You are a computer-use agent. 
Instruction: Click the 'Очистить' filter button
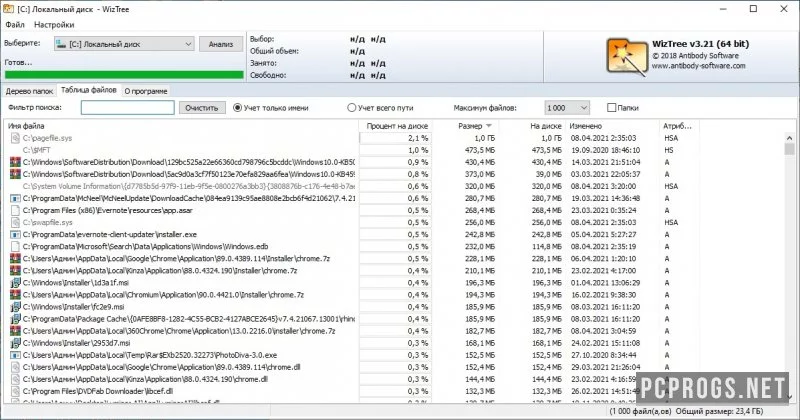click(202, 108)
